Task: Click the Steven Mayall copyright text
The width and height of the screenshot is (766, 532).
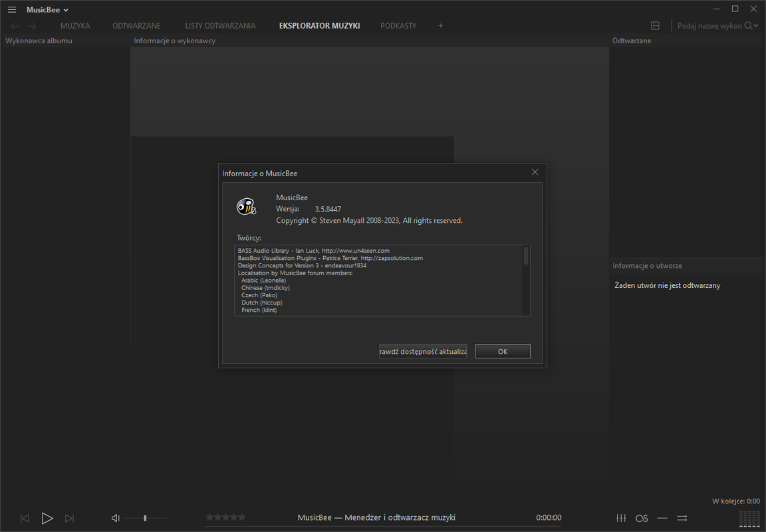Action: (x=369, y=221)
